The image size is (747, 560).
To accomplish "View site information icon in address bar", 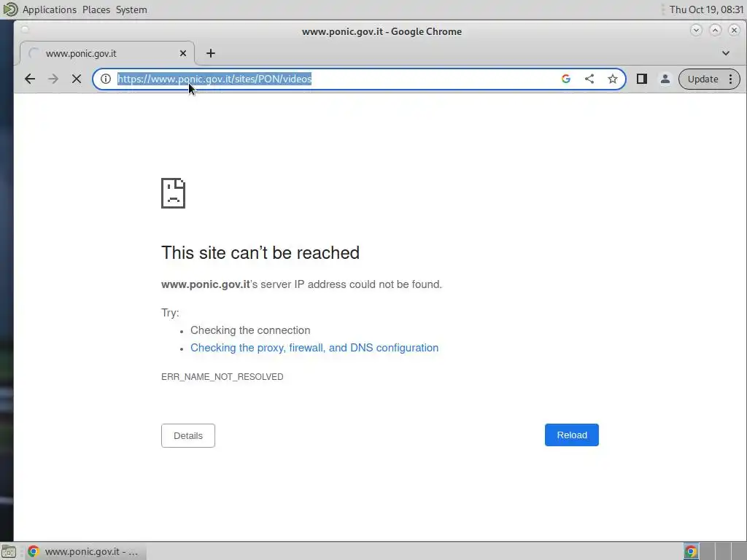I will (x=106, y=79).
